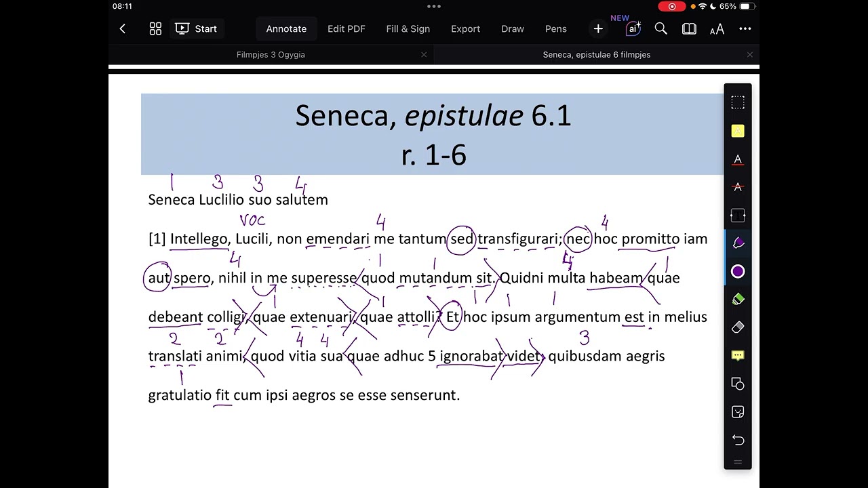The image size is (868, 488).
Task: Open the Pens tab
Action: 556,28
